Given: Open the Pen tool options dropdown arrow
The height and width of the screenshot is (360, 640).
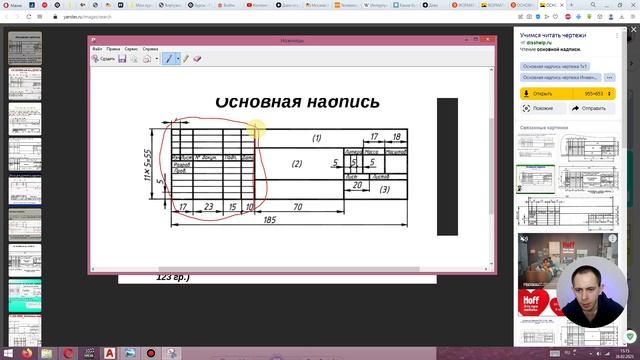Looking at the screenshot, I should pos(178,59).
